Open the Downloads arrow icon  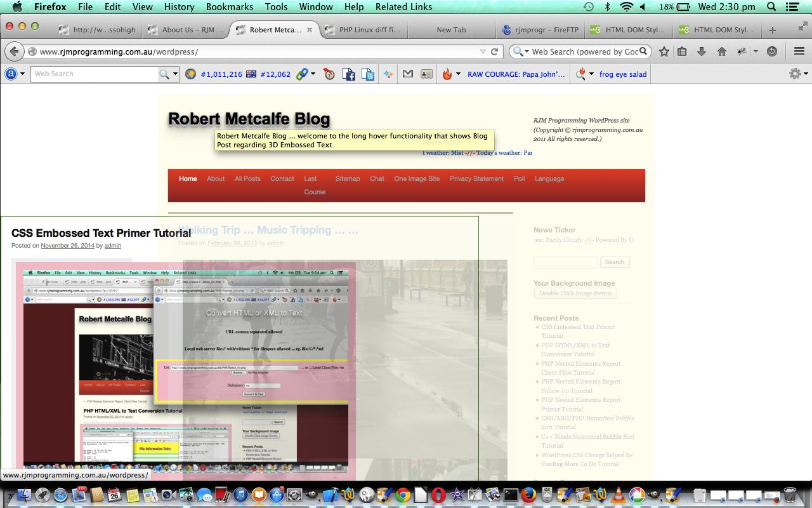(702, 51)
